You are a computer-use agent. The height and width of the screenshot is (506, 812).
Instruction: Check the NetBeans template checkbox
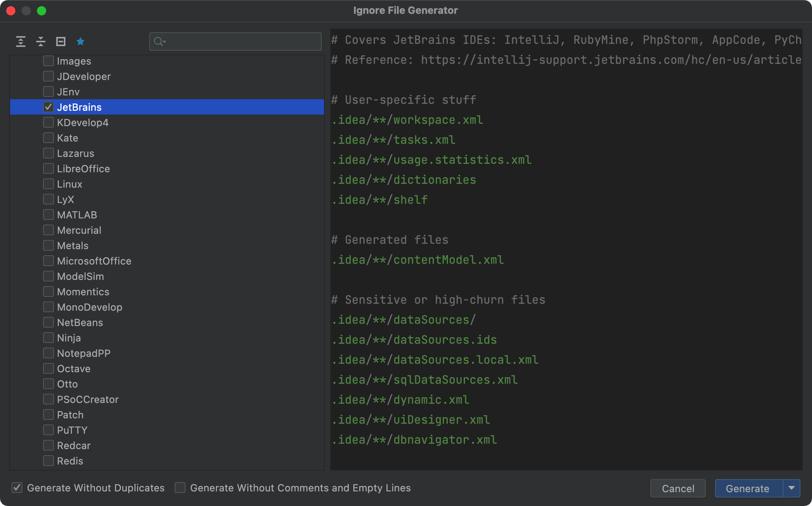pyautogui.click(x=48, y=323)
